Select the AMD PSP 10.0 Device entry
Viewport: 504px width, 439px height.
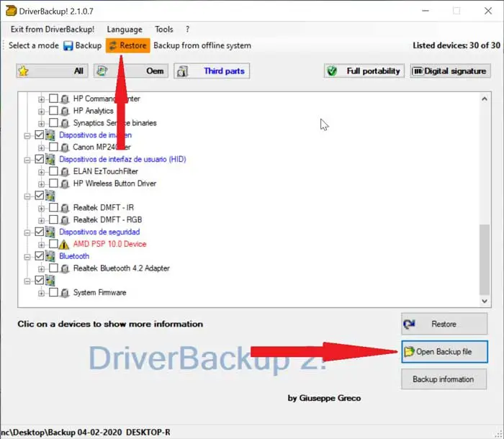[109, 244]
